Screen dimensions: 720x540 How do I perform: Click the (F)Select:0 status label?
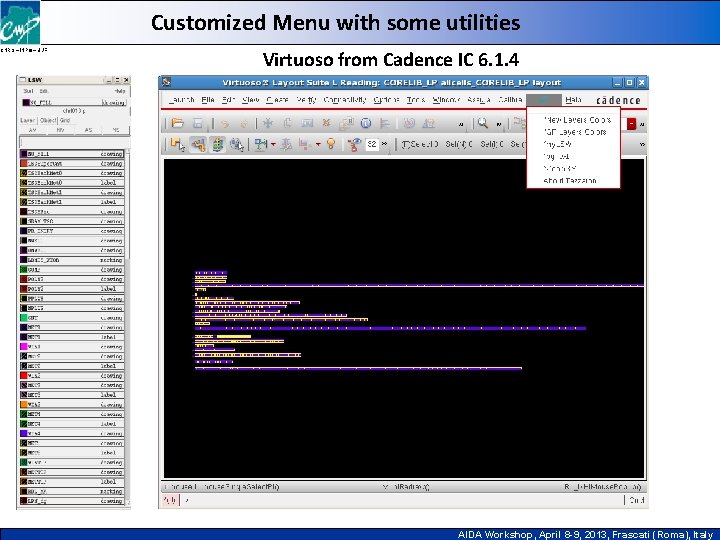pyautogui.click(x=420, y=144)
